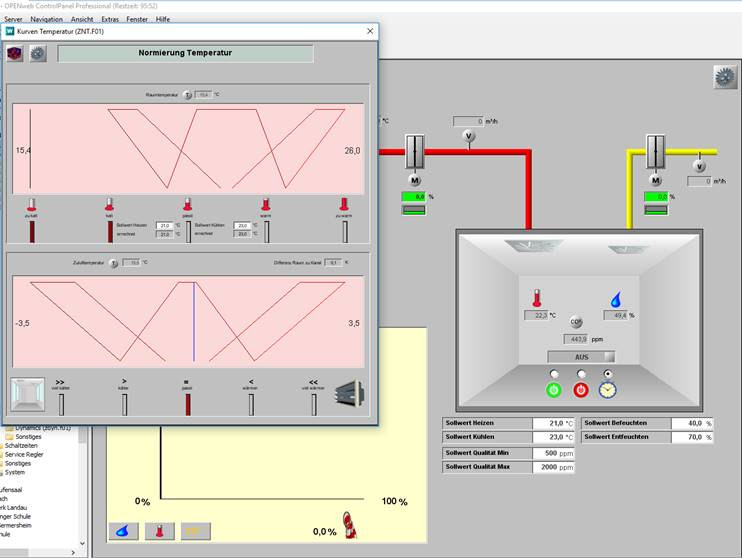Select the radio button above red power icon
Viewport: 742px width, 558px height.
point(582,373)
